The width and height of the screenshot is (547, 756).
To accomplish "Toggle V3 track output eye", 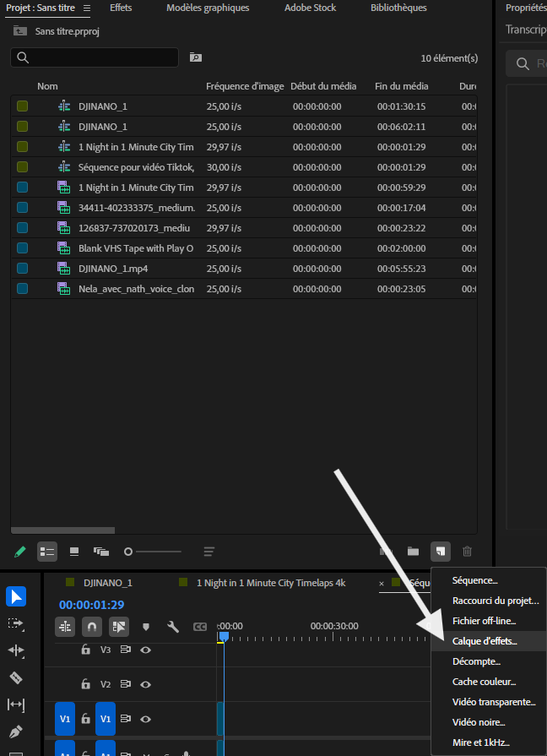I will [145, 650].
